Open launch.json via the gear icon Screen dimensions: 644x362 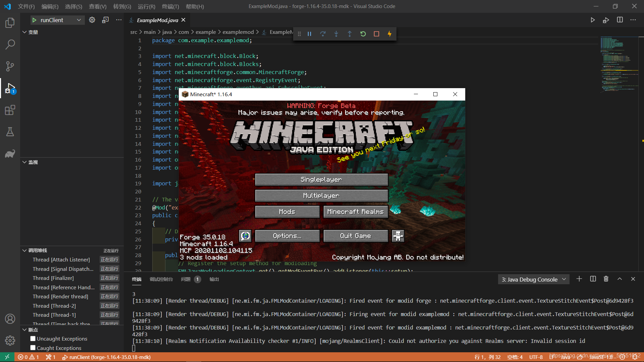[92, 20]
